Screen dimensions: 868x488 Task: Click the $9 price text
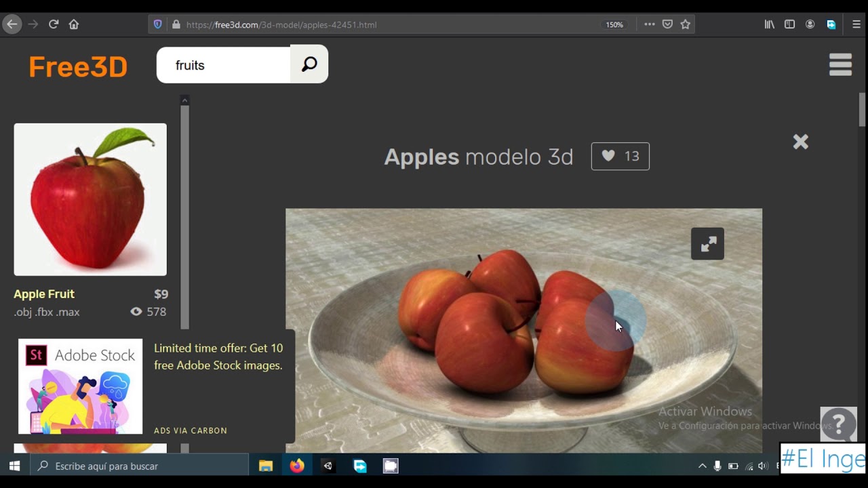tap(161, 294)
